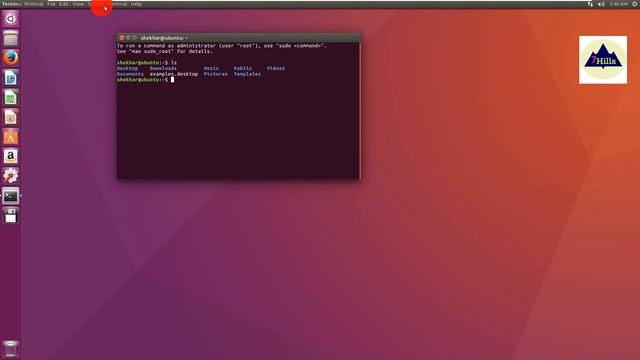
Task: Launch LibreOffice Impress from the launcher
Action: point(11,117)
